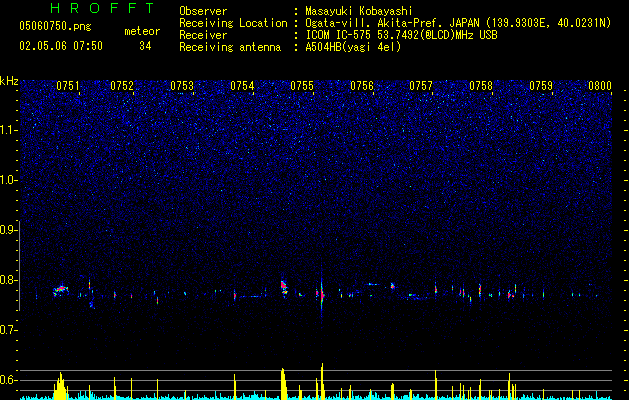The height and width of the screenshot is (400, 629).
Task: Click the 0800 time axis marker
Action: click(x=600, y=86)
